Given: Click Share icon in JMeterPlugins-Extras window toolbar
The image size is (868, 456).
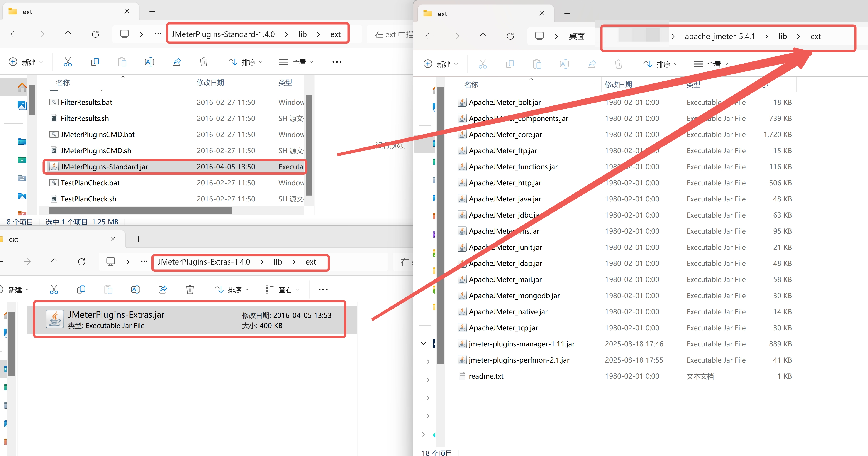Looking at the screenshot, I should pyautogui.click(x=163, y=289).
